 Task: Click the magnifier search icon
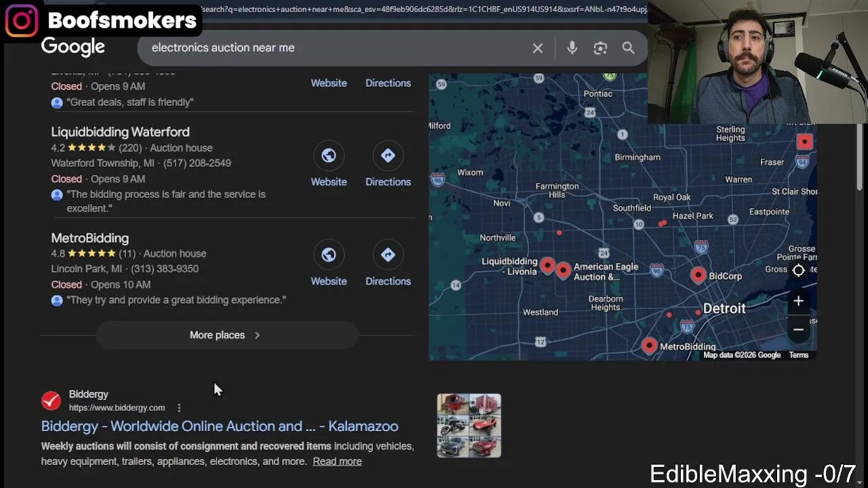629,48
